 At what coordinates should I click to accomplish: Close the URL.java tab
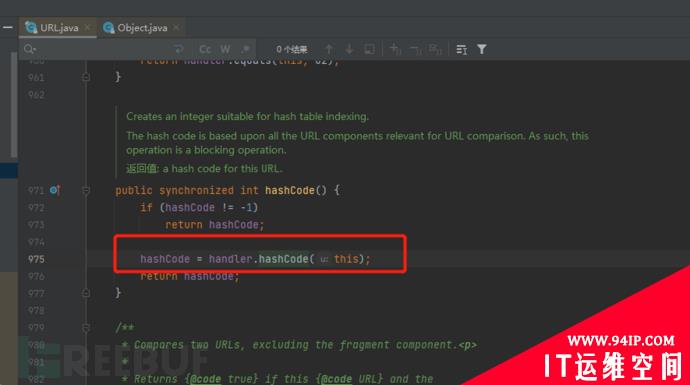(87, 27)
